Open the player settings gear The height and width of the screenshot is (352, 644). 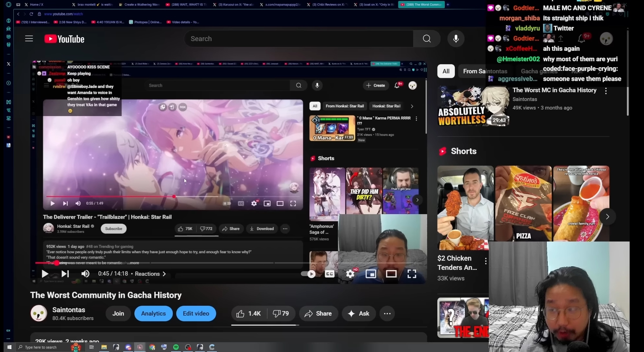point(350,274)
